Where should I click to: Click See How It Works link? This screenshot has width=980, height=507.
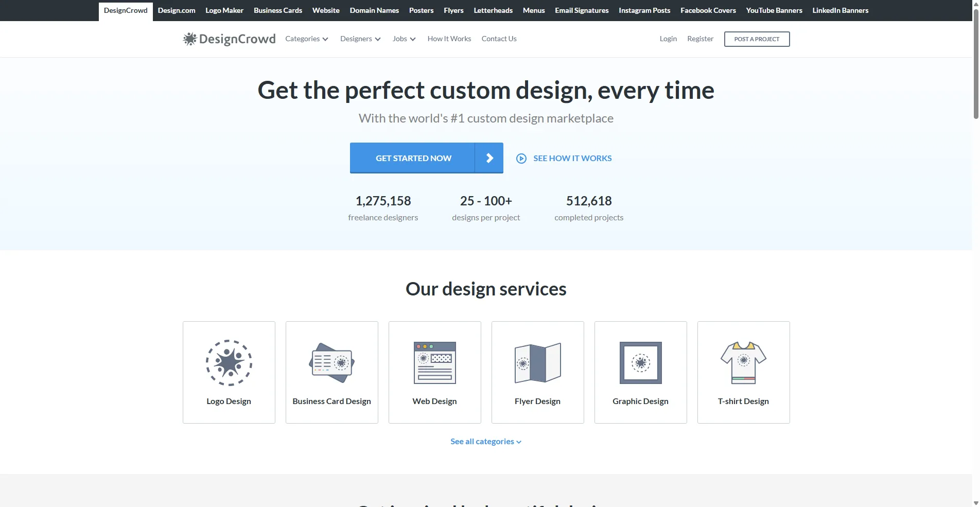572,159
